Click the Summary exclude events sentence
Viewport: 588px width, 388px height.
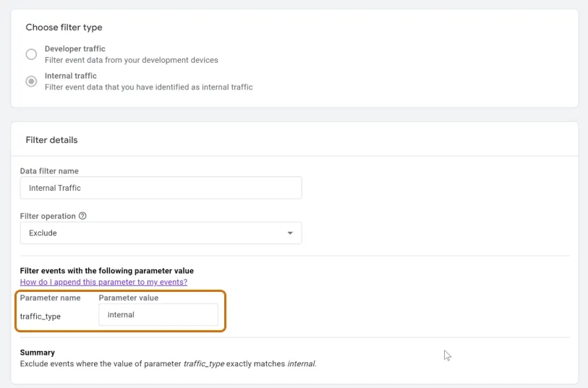168,363
